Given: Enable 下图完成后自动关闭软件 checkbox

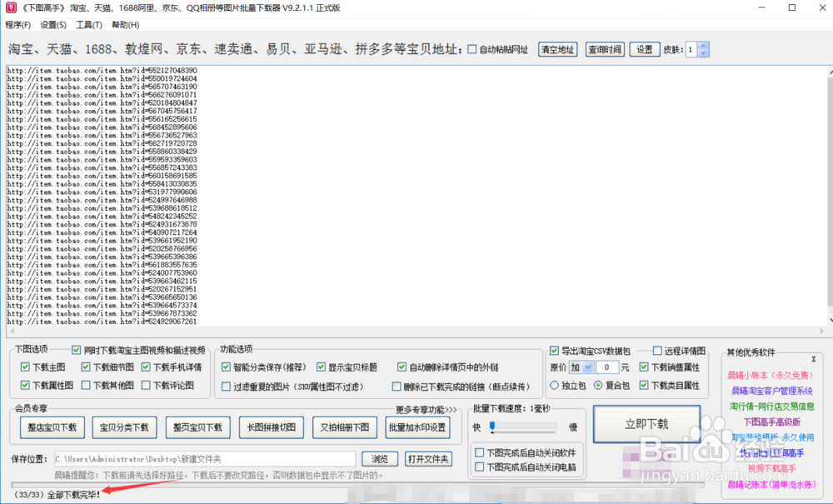Looking at the screenshot, I should pyautogui.click(x=479, y=452).
